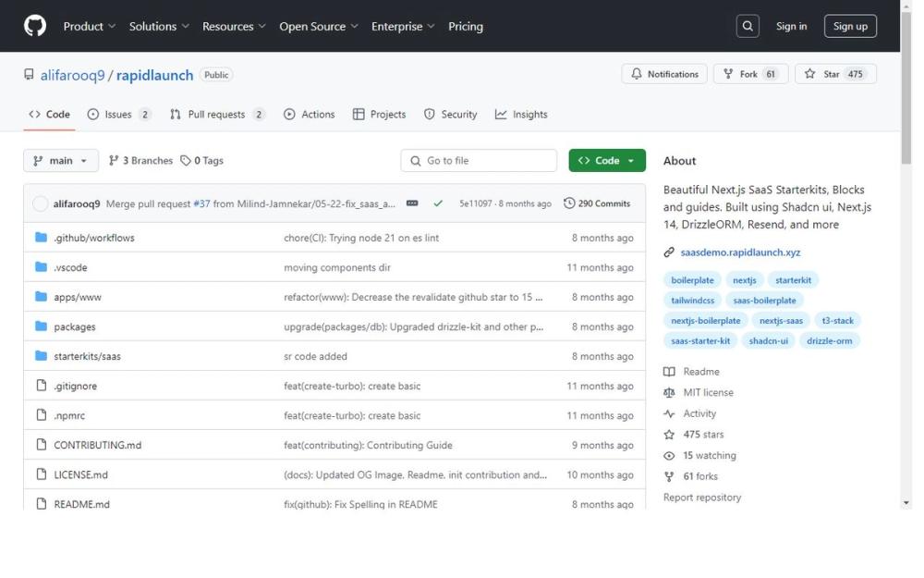The height and width of the screenshot is (578, 924).
Task: Expand the Enterprise menu
Action: [x=403, y=26]
